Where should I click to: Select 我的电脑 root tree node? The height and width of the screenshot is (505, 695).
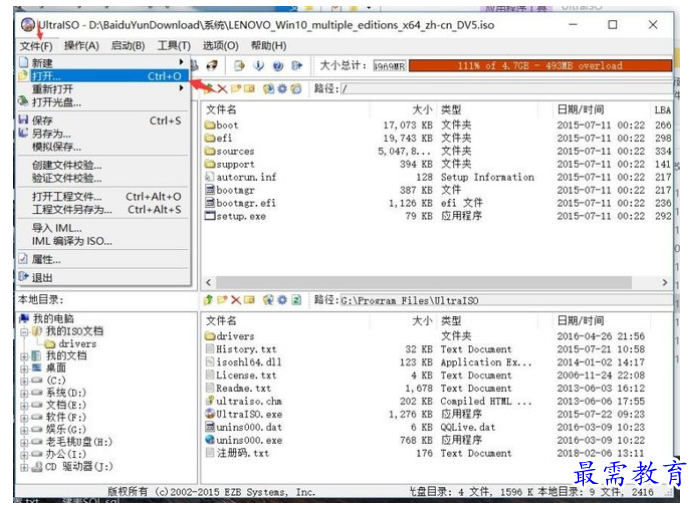[x=53, y=318]
